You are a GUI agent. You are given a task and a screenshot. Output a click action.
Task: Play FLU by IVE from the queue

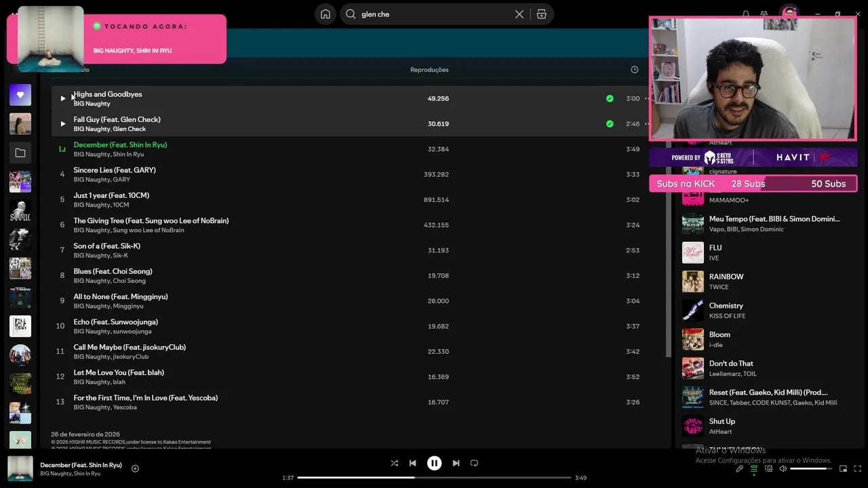(693, 253)
